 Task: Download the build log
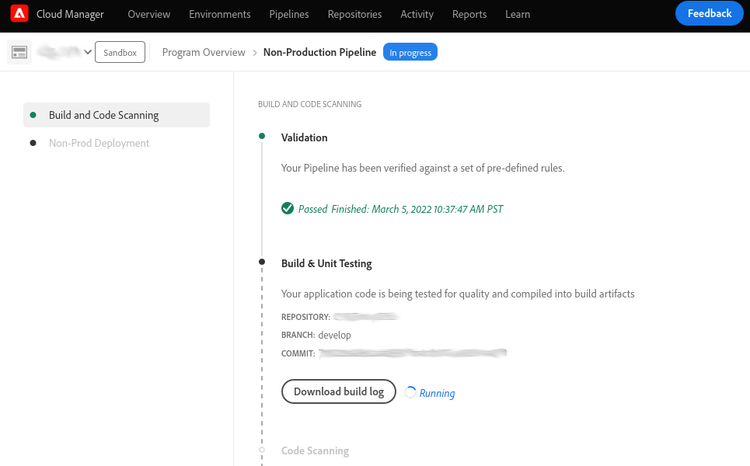click(x=339, y=391)
